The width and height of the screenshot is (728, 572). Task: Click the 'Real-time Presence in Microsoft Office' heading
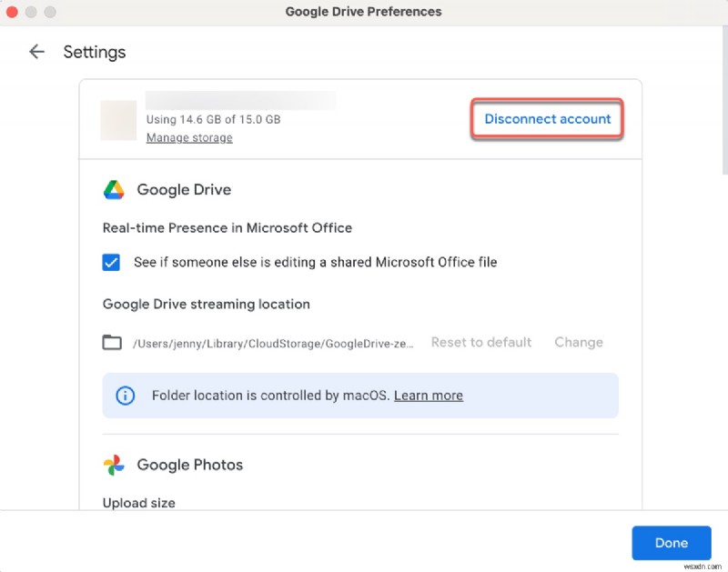[227, 228]
